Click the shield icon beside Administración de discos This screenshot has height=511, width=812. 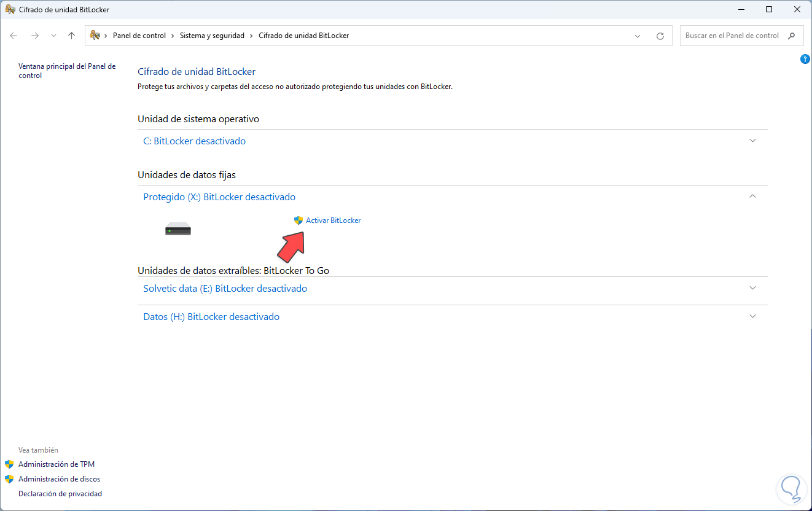[x=9, y=479]
